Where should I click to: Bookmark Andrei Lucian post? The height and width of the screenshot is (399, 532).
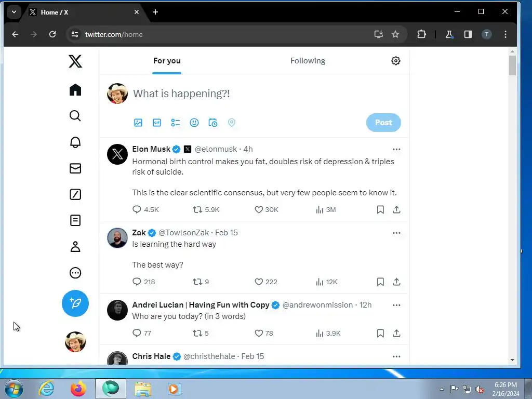pyautogui.click(x=380, y=333)
